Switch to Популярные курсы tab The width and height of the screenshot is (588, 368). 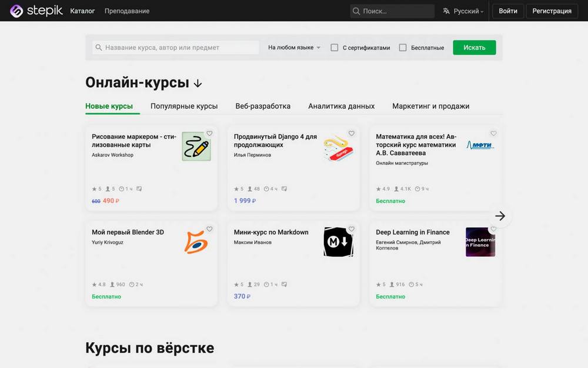184,107
